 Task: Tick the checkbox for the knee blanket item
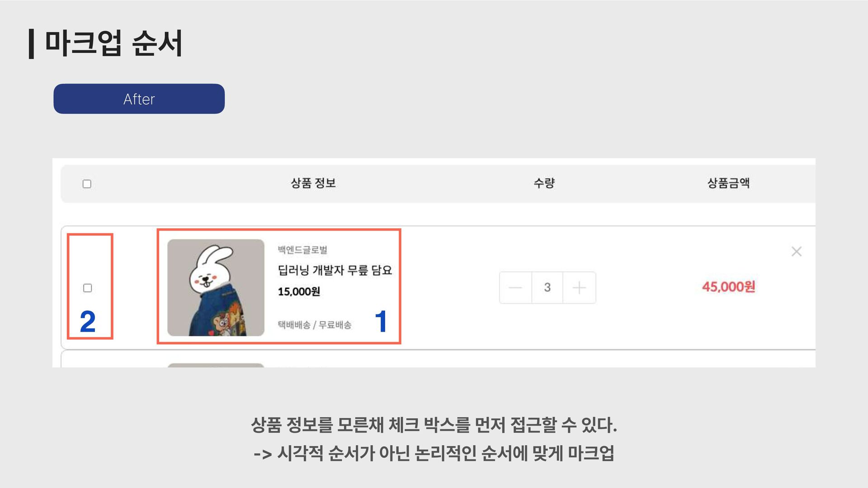pyautogui.click(x=88, y=288)
